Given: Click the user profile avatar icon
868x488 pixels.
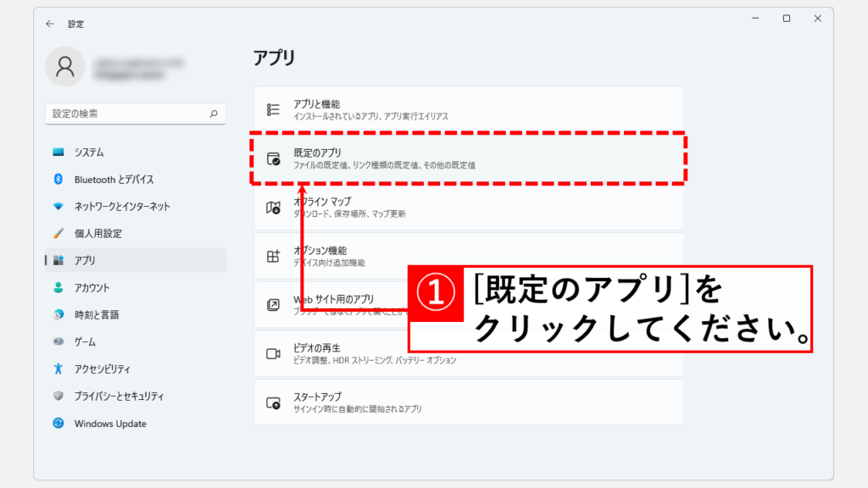Looking at the screenshot, I should (64, 66).
